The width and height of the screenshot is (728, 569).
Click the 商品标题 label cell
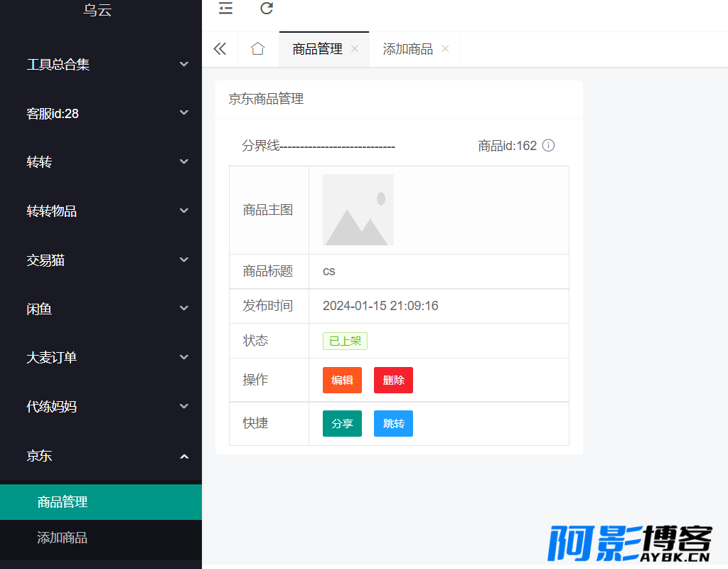click(x=269, y=271)
